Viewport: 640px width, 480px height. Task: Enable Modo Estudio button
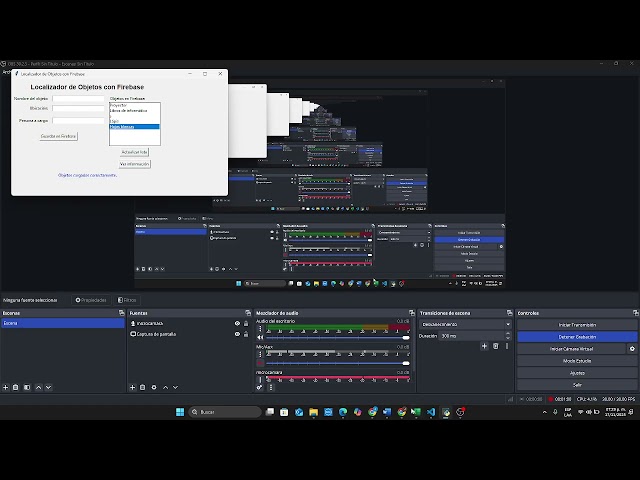(577, 361)
